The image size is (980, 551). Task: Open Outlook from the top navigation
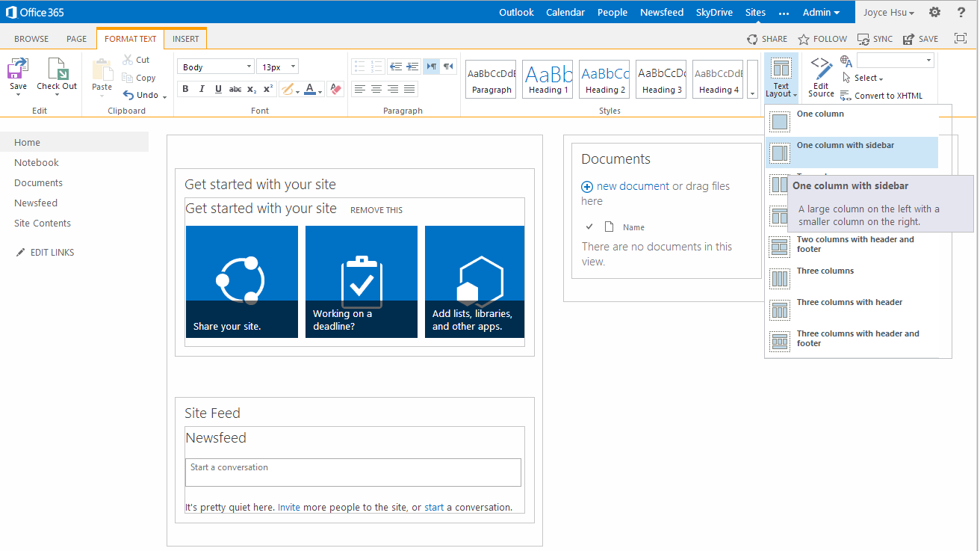point(517,12)
